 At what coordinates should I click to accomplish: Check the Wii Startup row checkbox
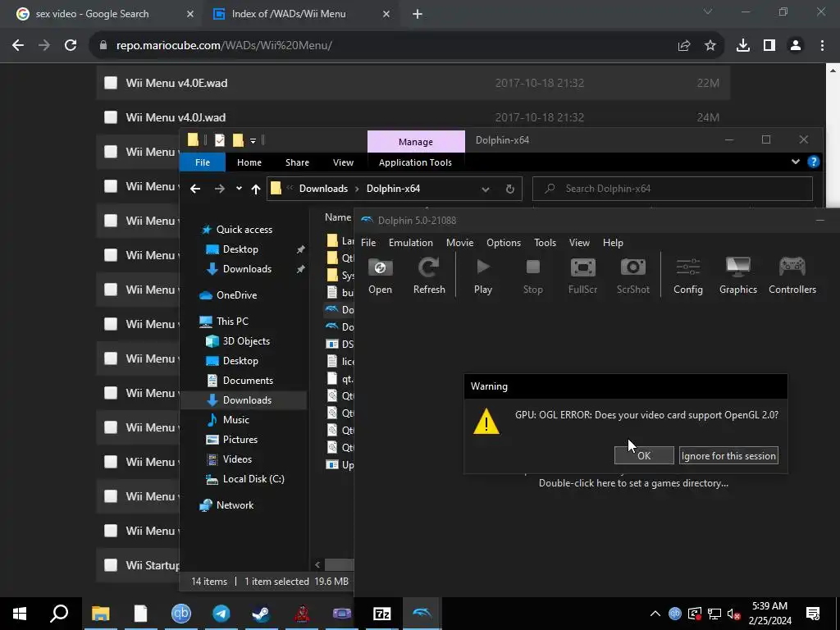111,565
